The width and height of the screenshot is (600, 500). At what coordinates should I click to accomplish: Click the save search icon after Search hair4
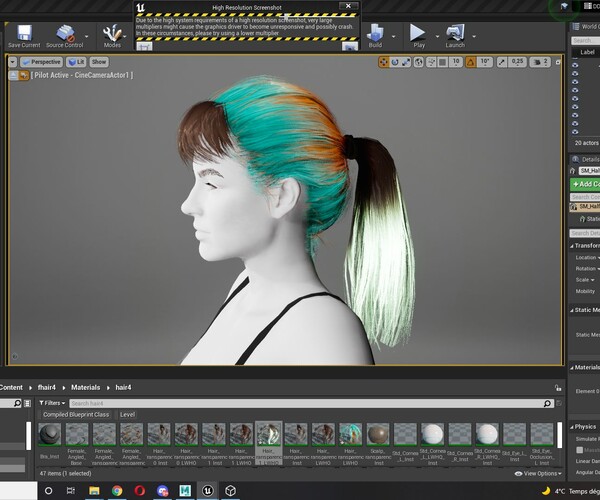(x=559, y=403)
